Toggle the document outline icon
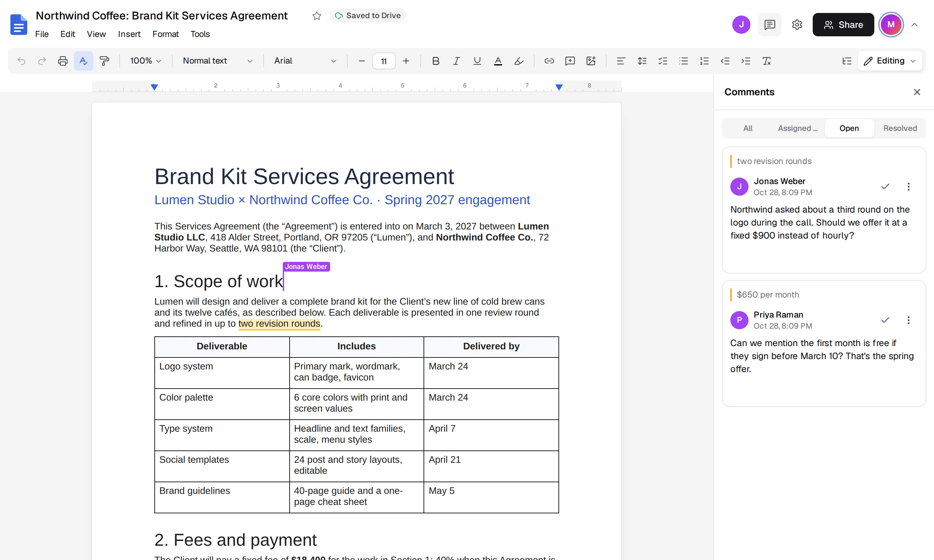934x560 pixels. pyautogui.click(x=847, y=61)
